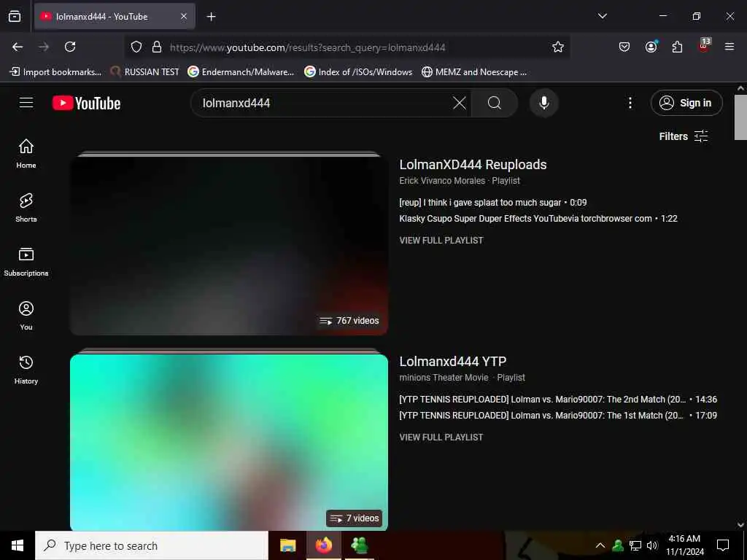Open the Lolmanxd444 YTP title
Image resolution: width=747 pixels, height=560 pixels.
[x=452, y=362]
